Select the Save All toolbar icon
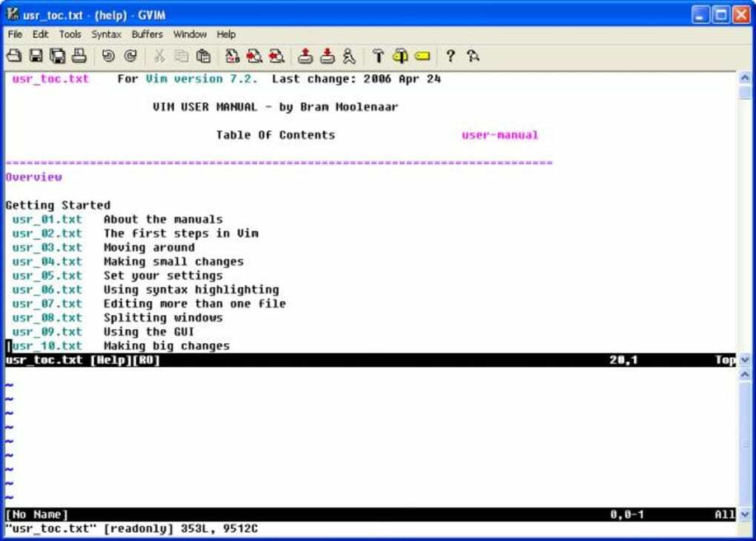Image resolution: width=756 pixels, height=541 pixels. pyautogui.click(x=58, y=56)
